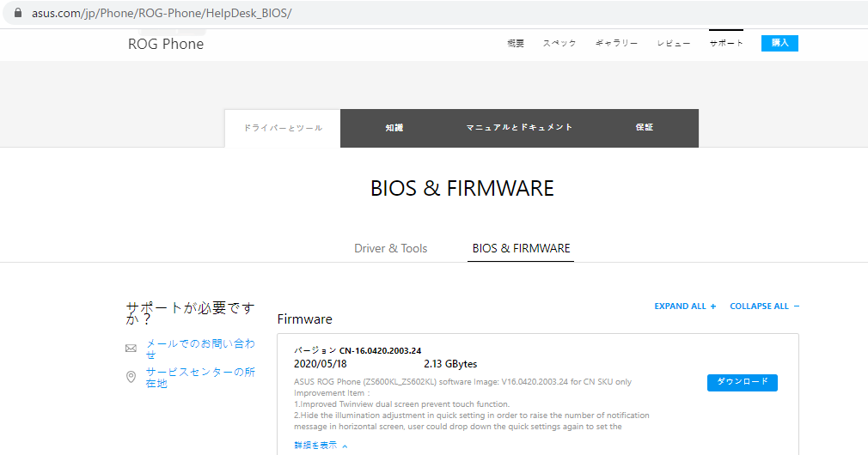Viewport: 868px width, 455px height.
Task: Switch to the 知識 knowledge tab
Action: coord(394,128)
